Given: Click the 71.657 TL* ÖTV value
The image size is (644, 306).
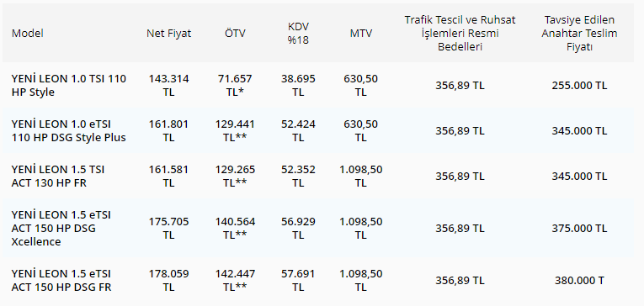Looking at the screenshot, I should 236,85.
